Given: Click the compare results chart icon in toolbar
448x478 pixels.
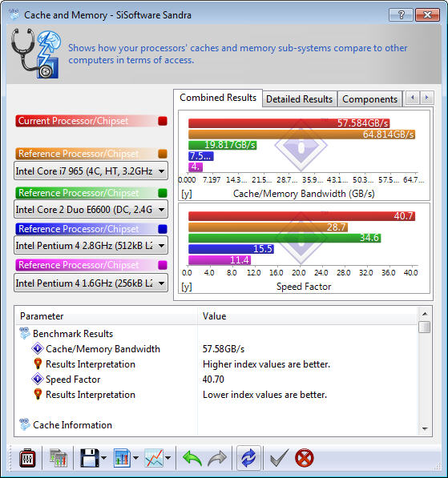Looking at the screenshot, I should point(58,458).
